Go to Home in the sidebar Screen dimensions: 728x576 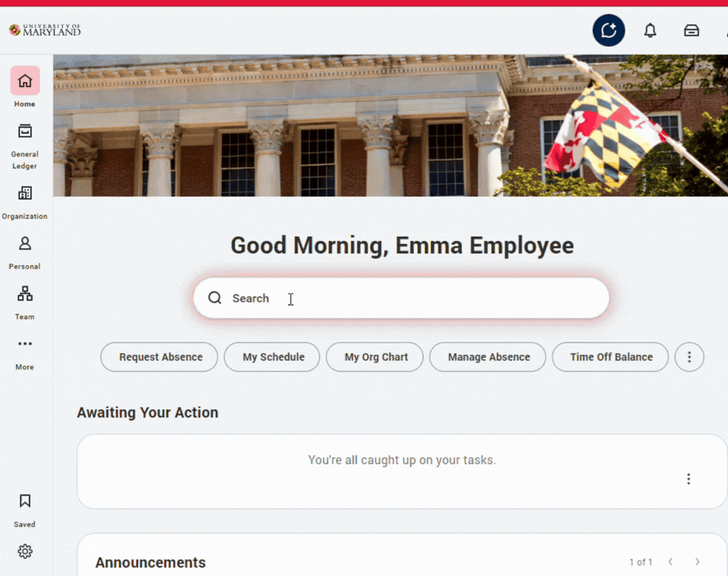point(24,88)
